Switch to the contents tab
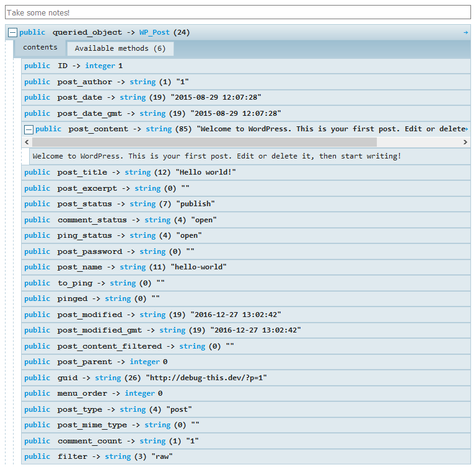476x470 pixels. (40, 48)
